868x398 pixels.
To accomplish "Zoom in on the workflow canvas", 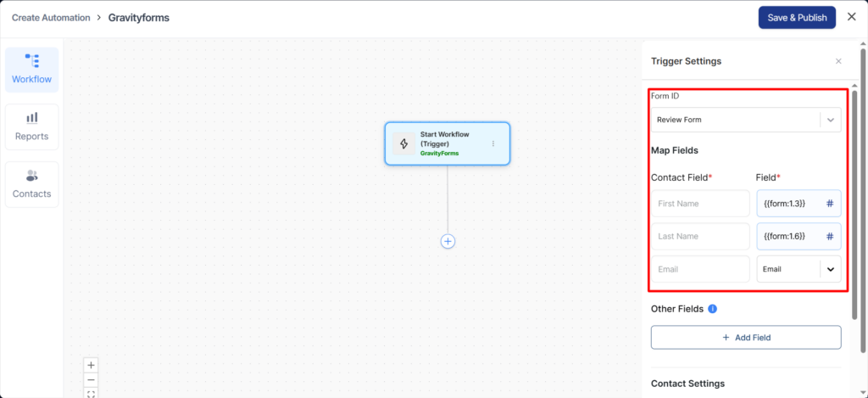I will coord(92,365).
